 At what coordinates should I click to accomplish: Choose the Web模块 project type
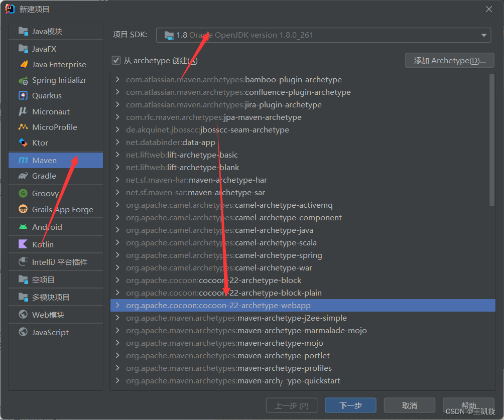coord(56,315)
